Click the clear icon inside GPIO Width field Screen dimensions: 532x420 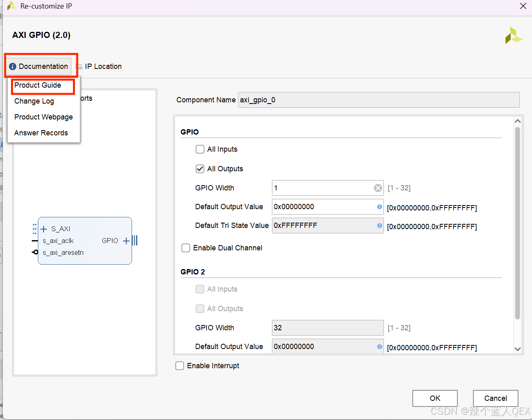[x=378, y=188]
